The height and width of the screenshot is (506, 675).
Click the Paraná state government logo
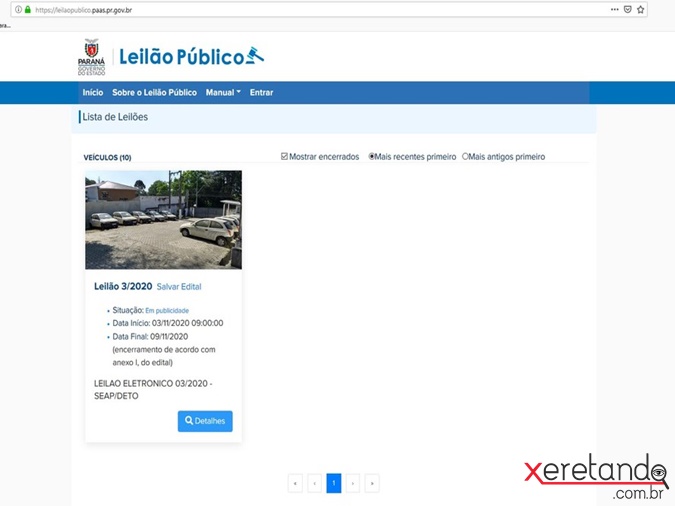point(90,56)
